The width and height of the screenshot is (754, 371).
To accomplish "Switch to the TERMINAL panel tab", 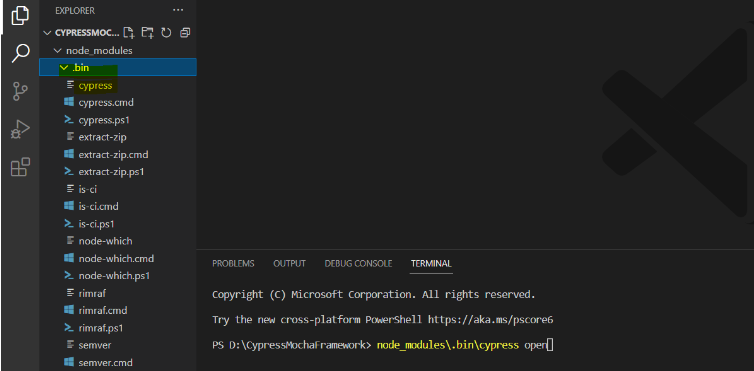I will point(431,263).
